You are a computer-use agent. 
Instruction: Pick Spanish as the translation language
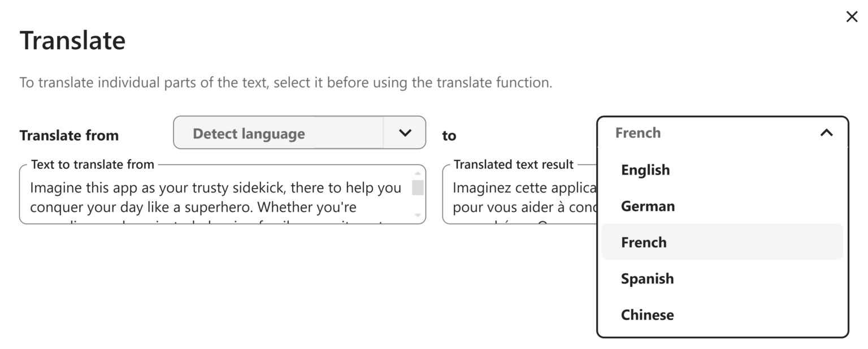(648, 278)
